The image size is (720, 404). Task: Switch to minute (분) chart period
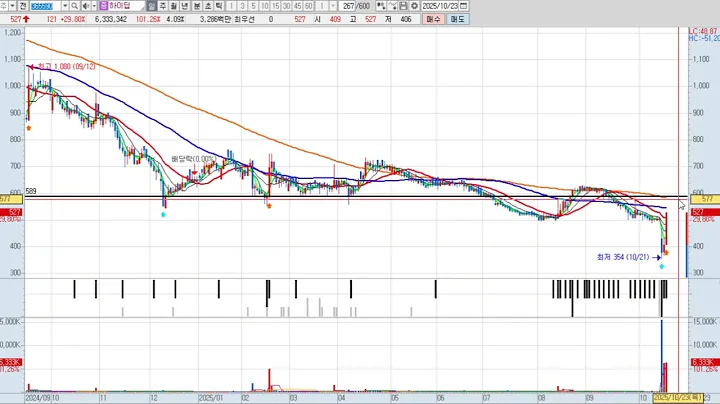(x=197, y=6)
